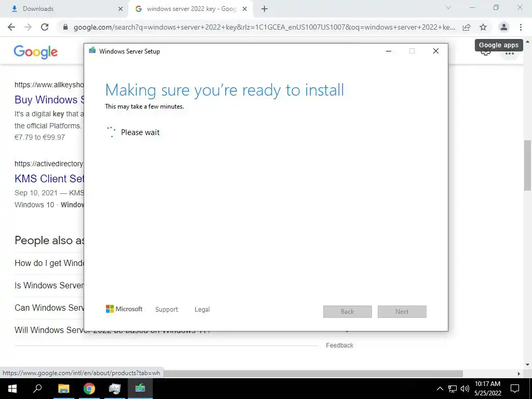Open File Explorer from taskbar
The height and width of the screenshot is (399, 532).
tap(63, 389)
